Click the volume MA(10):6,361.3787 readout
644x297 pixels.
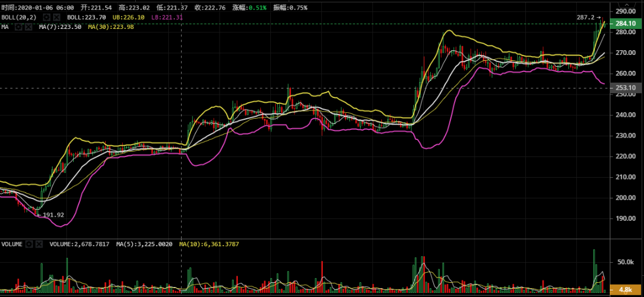[209, 244]
